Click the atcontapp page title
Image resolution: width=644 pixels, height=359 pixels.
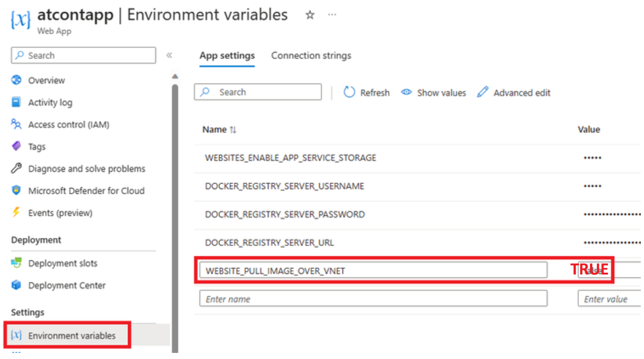pos(75,15)
